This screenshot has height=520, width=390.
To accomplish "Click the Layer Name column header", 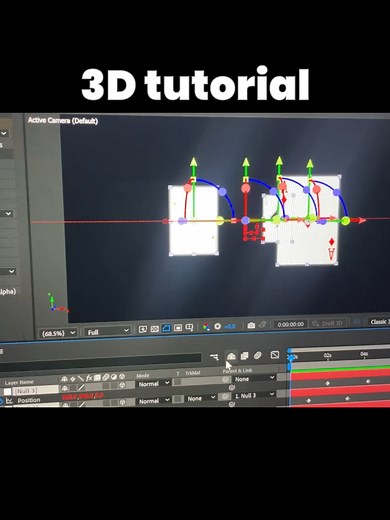I will tap(19, 382).
